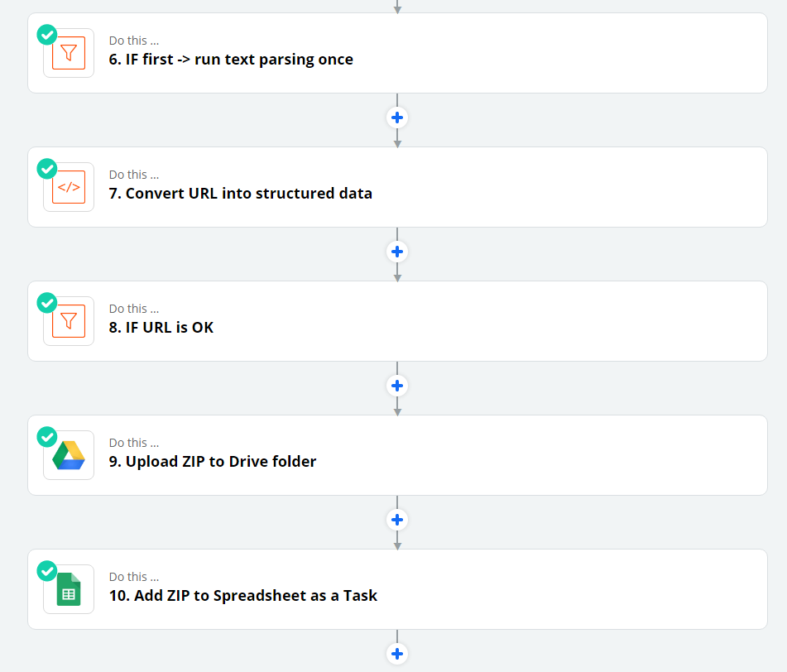Toggle the status check on step 8
The width and height of the screenshot is (787, 672).
pos(46,303)
